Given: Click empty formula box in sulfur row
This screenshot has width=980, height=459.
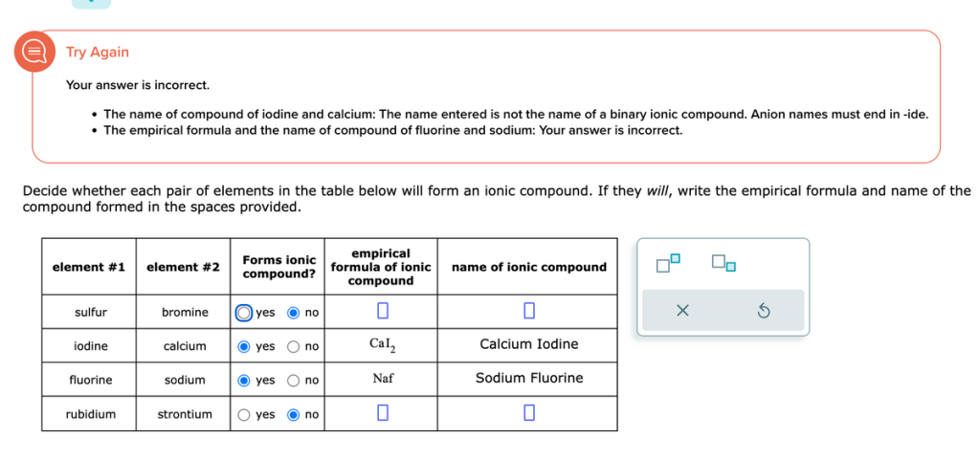Looking at the screenshot, I should (382, 312).
